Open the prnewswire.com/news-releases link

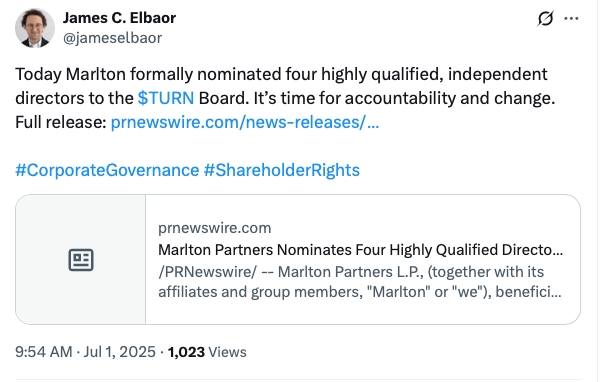click(x=245, y=122)
